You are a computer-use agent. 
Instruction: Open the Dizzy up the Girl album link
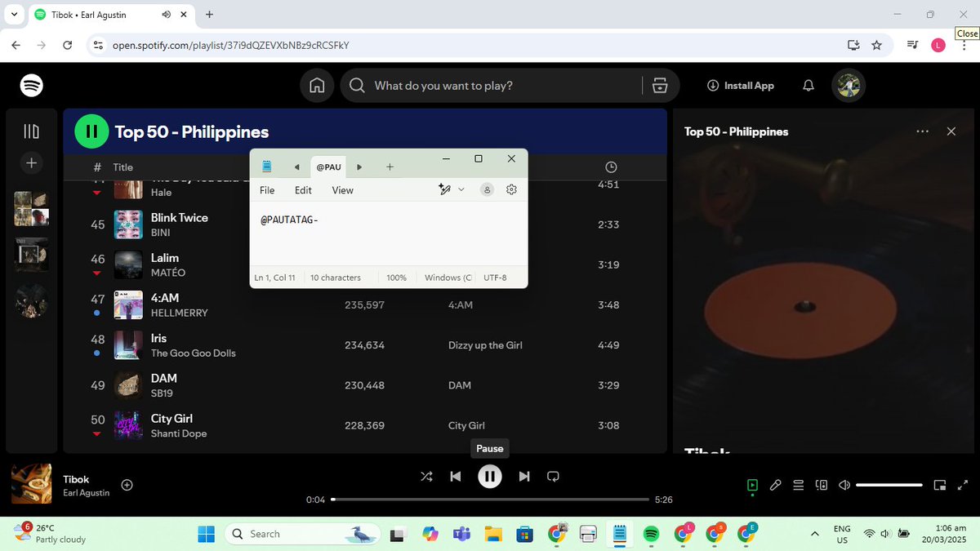(485, 345)
